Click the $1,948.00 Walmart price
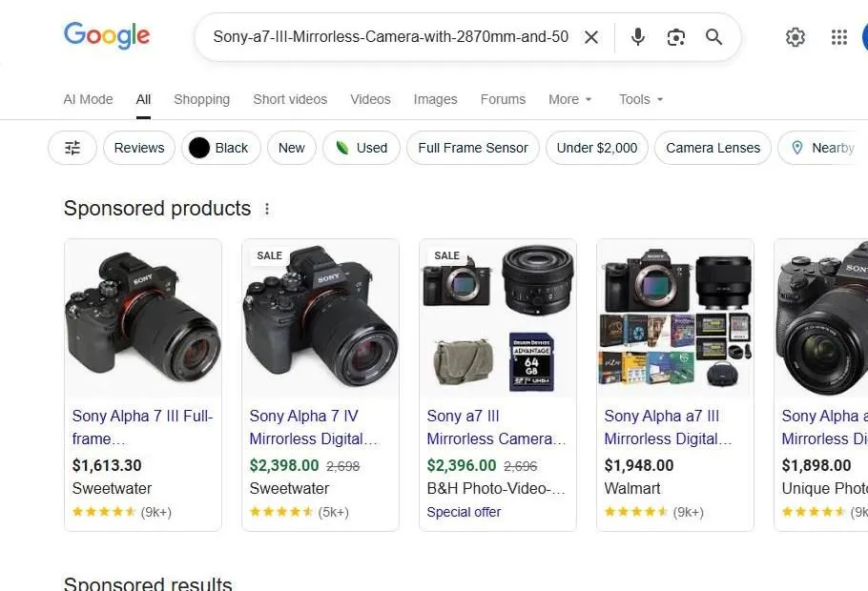This screenshot has width=868, height=591. click(x=639, y=465)
